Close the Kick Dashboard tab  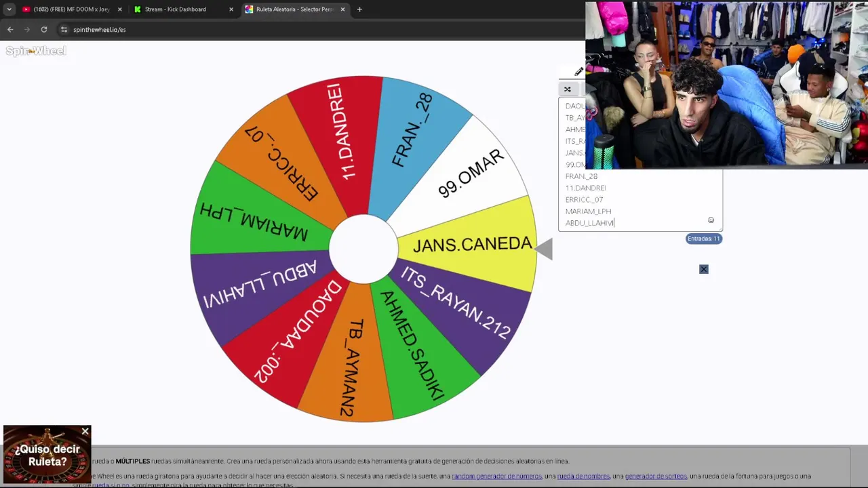tap(231, 9)
